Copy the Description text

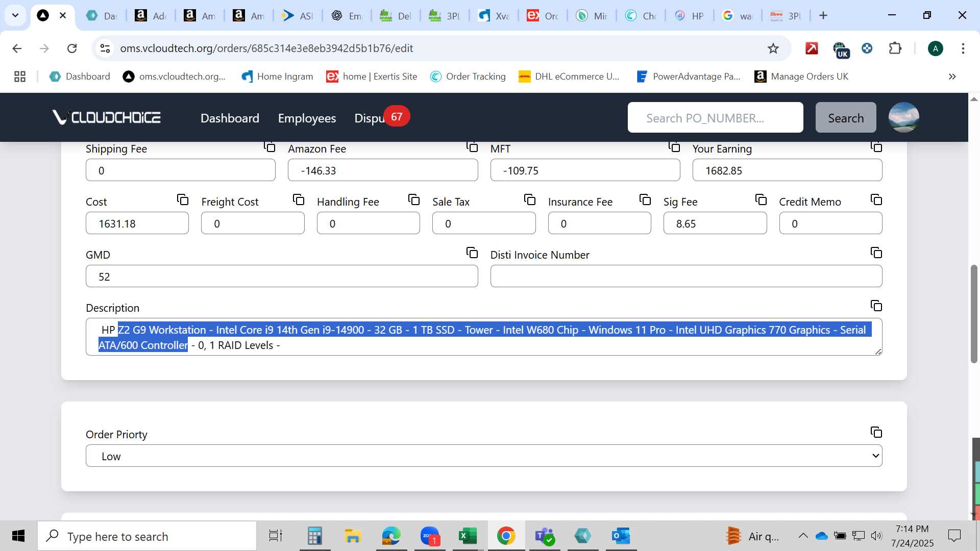(876, 306)
